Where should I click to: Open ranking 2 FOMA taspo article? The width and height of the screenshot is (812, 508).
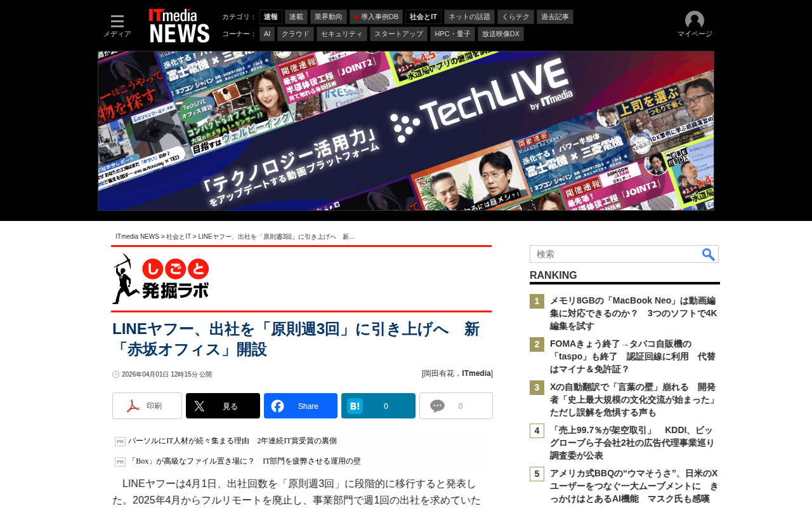point(632,356)
